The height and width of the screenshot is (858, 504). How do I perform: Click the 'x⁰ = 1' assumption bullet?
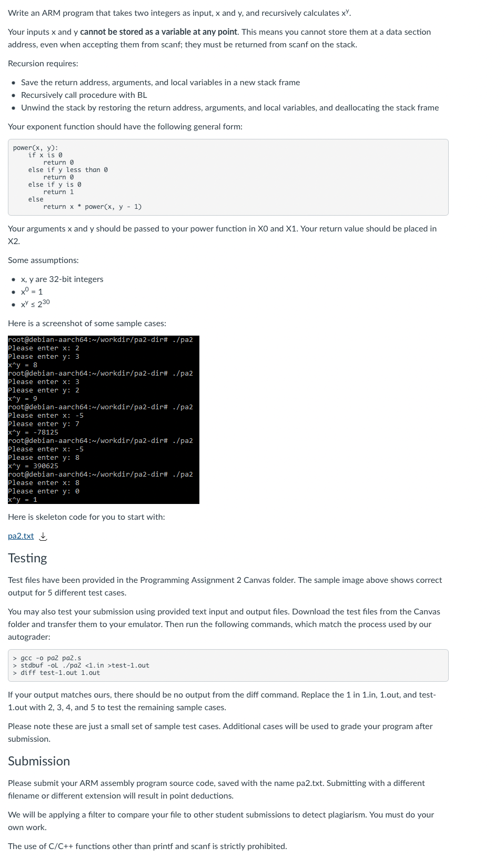tap(32, 291)
